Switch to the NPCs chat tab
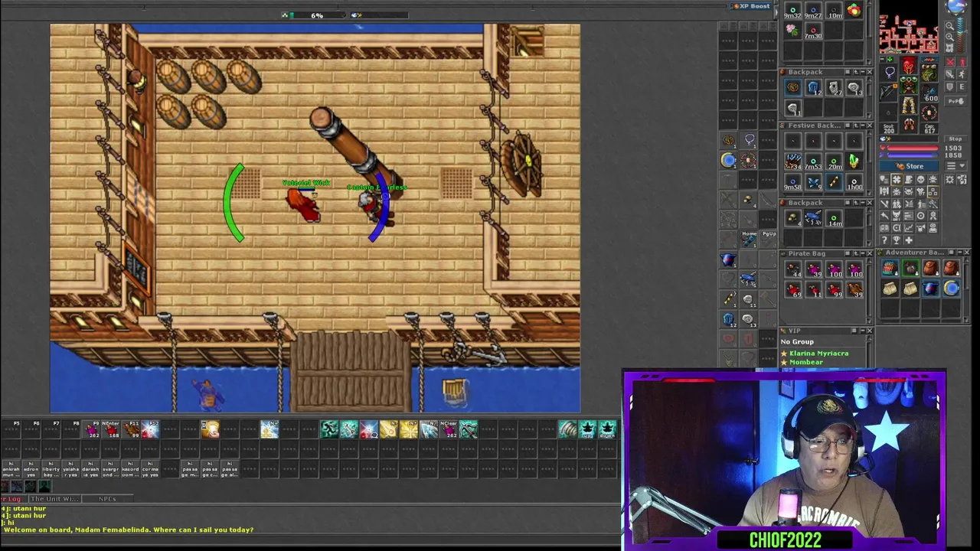Image resolution: width=980 pixels, height=551 pixels. pos(107,499)
